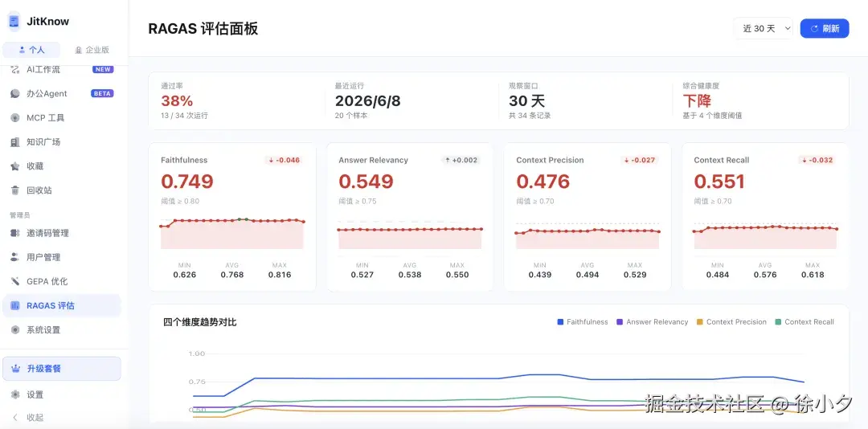The image size is (868, 429).
Task: Click the NEW badge on AI工作流
Action: click(x=103, y=70)
